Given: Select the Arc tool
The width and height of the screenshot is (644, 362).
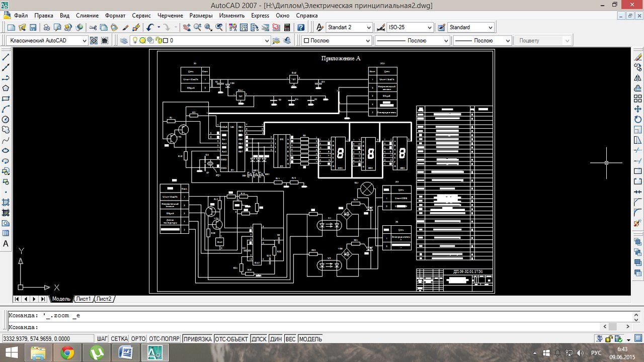Looking at the screenshot, I should click(6, 109).
